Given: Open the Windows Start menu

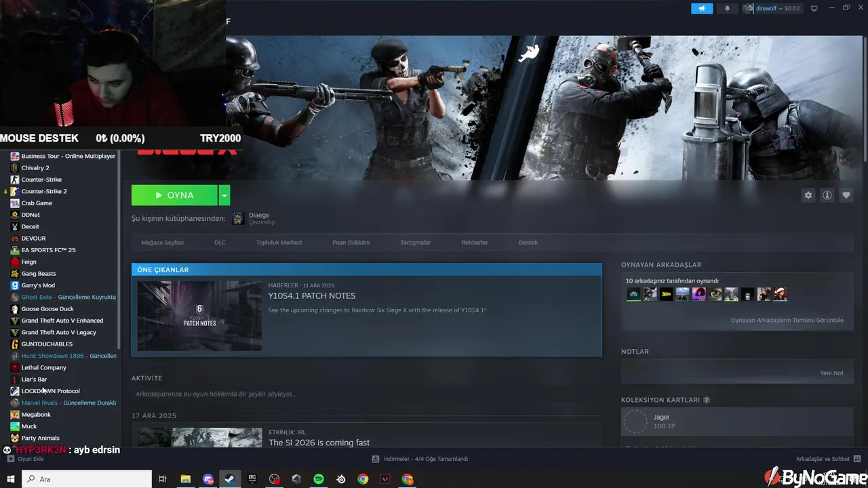Looking at the screenshot, I should point(11,479).
